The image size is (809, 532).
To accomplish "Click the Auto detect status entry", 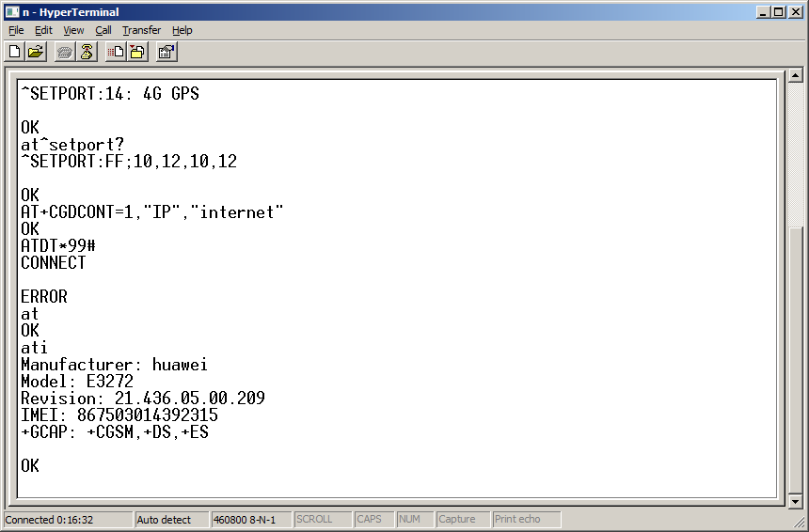I will click(172, 520).
